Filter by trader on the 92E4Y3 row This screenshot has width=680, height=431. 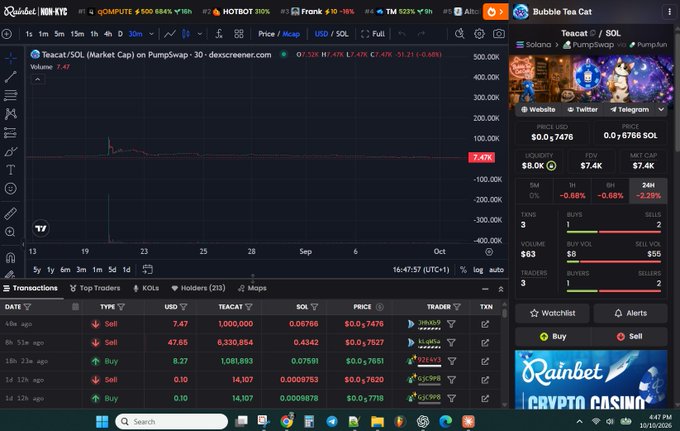click(x=451, y=361)
